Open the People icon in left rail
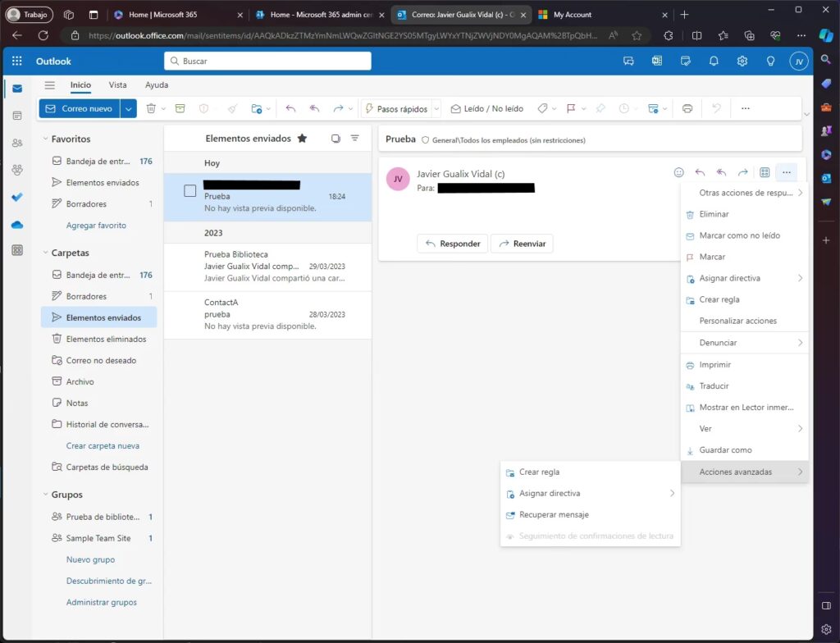Screen dimensions: 840x643 pyautogui.click(x=17, y=143)
